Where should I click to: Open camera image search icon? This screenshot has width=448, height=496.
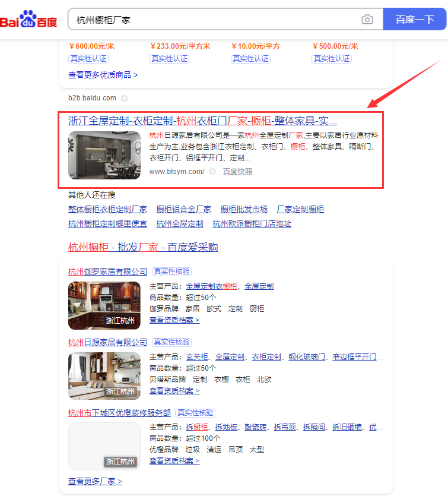(367, 20)
